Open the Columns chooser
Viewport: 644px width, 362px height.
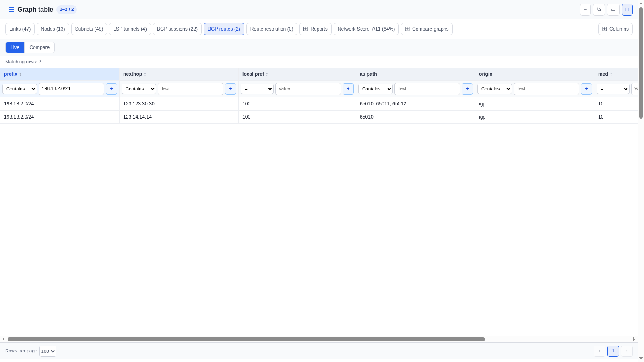click(x=615, y=29)
